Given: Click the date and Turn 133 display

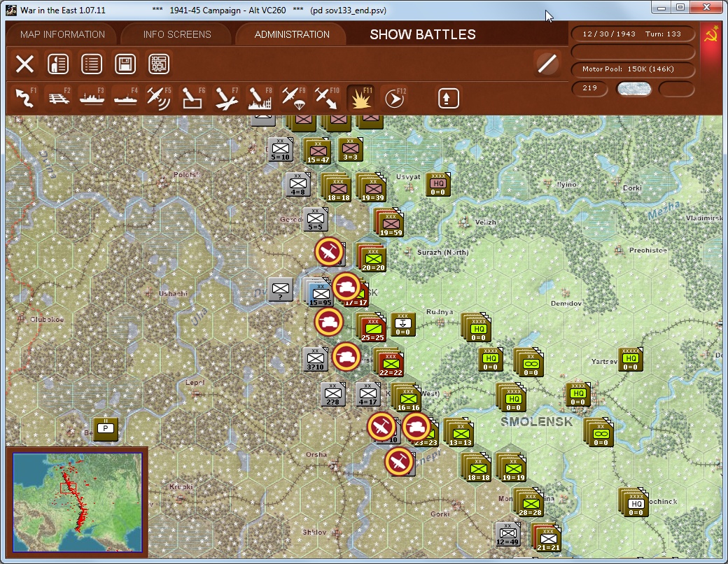Looking at the screenshot, I should pyautogui.click(x=632, y=34).
